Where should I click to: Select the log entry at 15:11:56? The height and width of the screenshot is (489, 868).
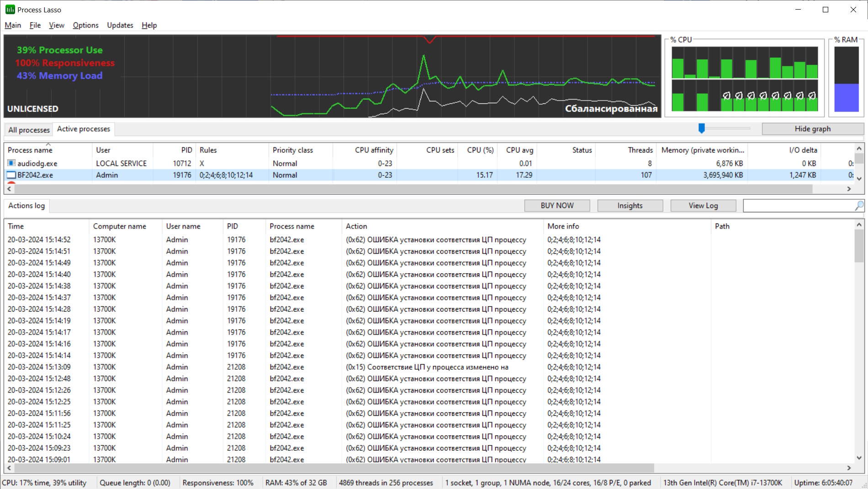pos(429,413)
